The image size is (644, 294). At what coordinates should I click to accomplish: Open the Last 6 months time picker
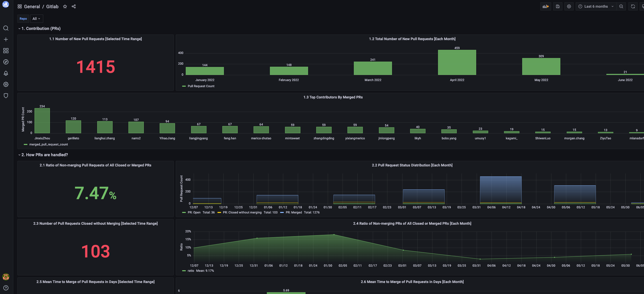click(596, 7)
